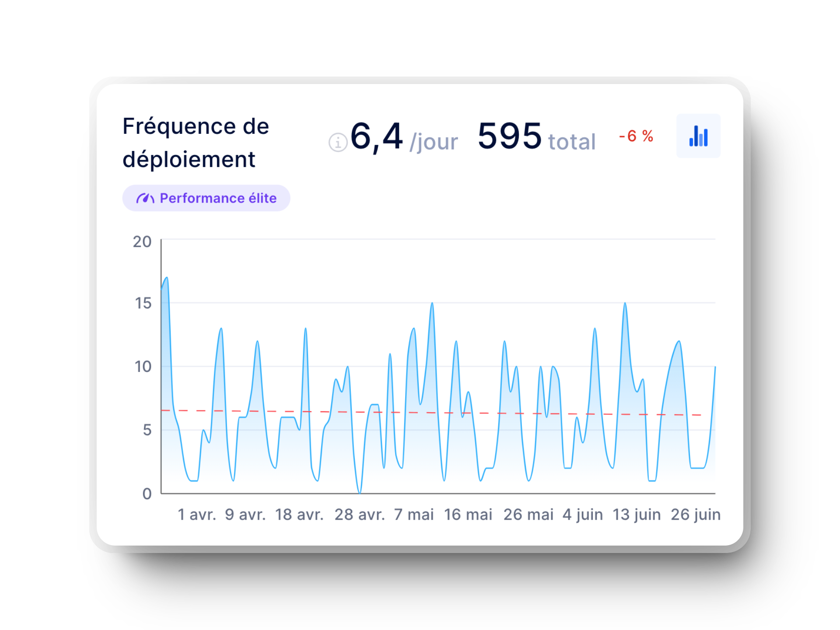Click the red dashed average trend line

point(431,413)
